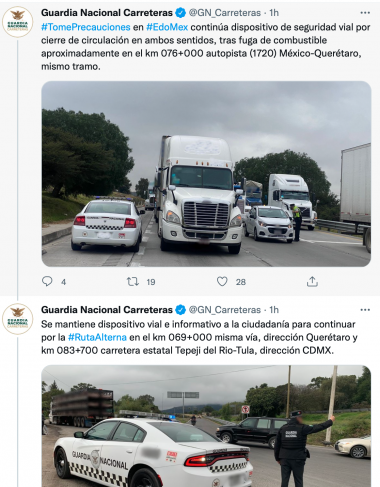Open the 1h timestamp of the second tweet

pyautogui.click(x=274, y=310)
